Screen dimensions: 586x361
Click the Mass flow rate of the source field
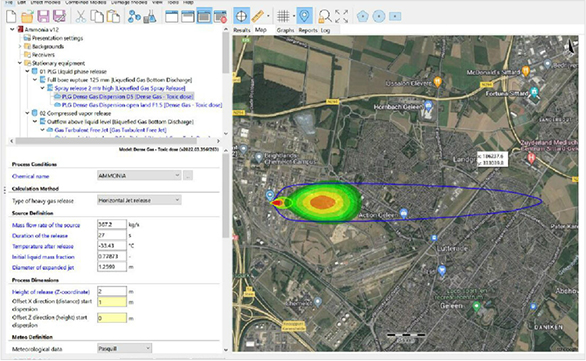click(112, 225)
